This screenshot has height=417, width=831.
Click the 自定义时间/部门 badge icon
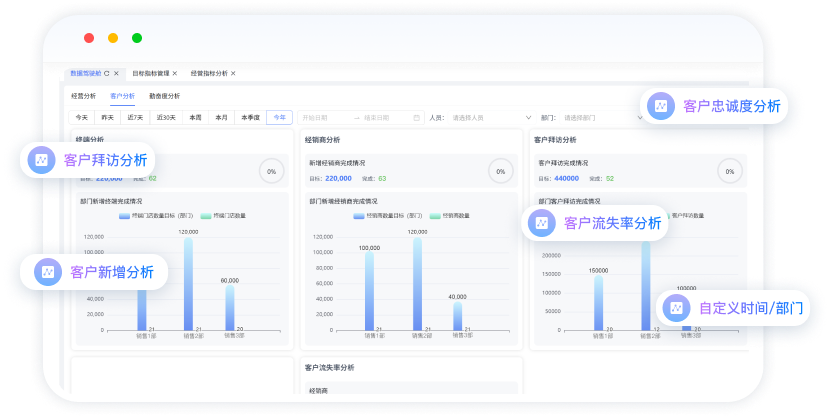click(x=676, y=308)
